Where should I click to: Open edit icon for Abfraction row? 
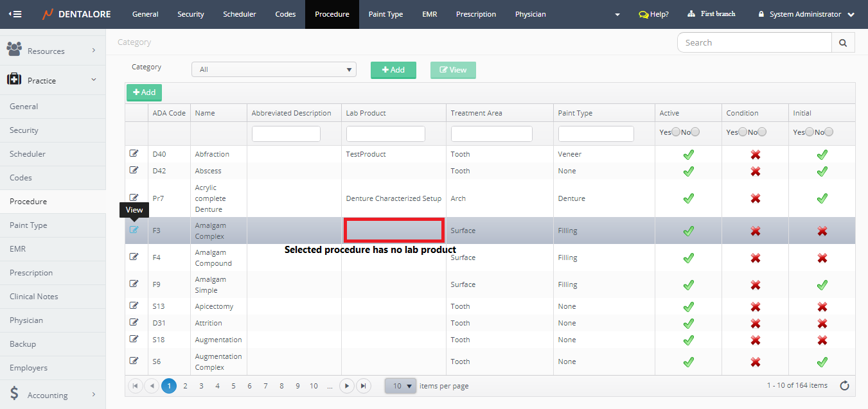134,153
